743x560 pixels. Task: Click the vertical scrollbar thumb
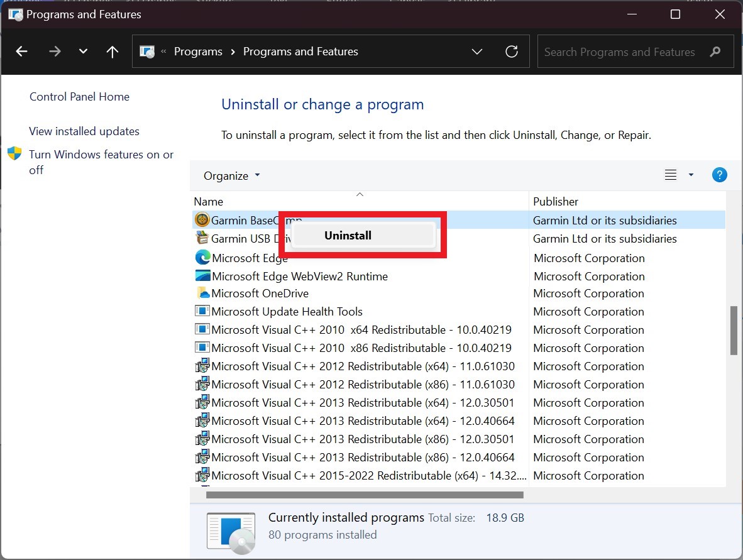click(x=734, y=330)
